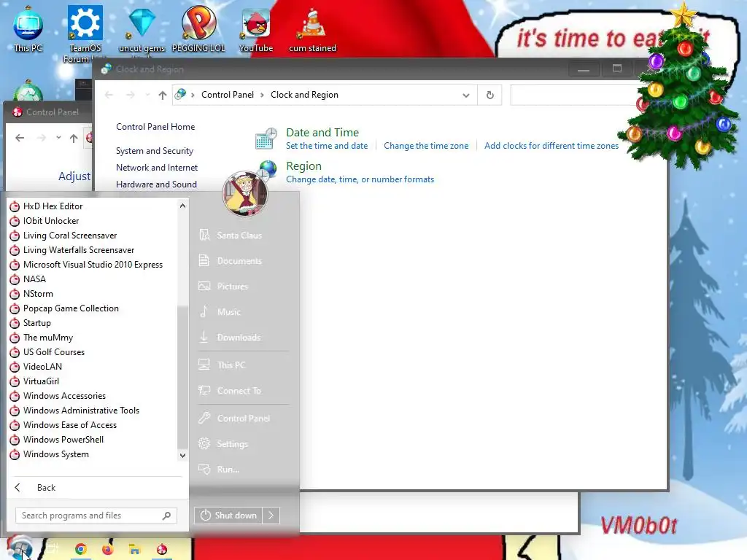Click Change date, time, or number formats

click(x=360, y=179)
